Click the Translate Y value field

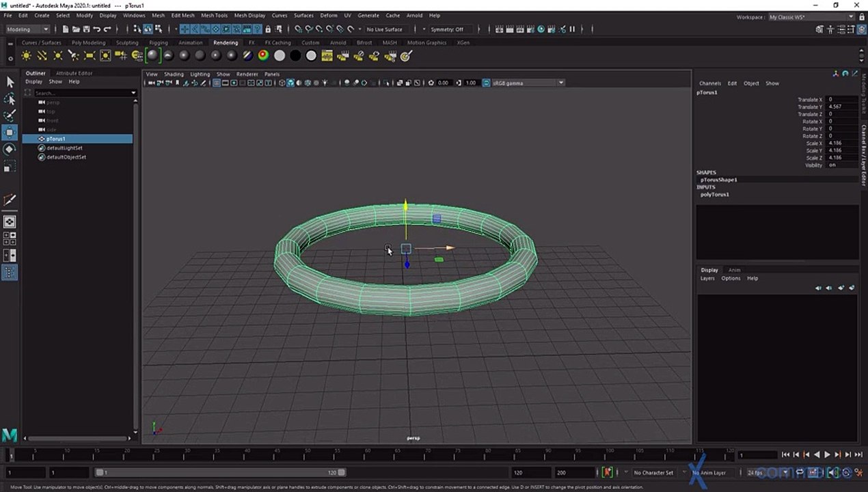pyautogui.click(x=841, y=107)
